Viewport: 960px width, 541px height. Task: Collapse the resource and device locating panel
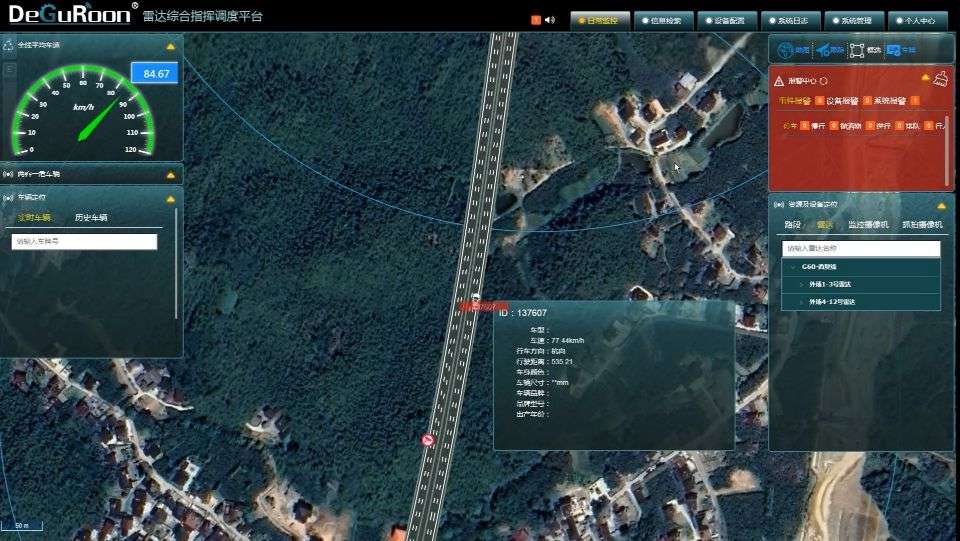coord(941,206)
